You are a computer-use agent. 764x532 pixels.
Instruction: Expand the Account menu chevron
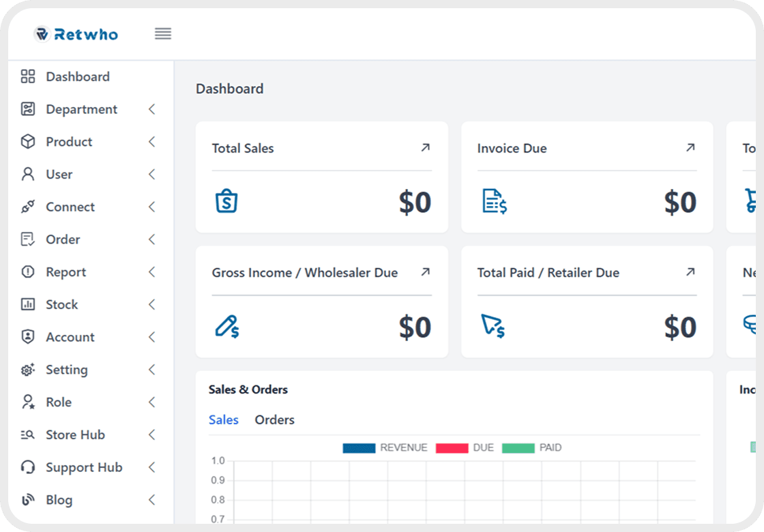(x=152, y=337)
